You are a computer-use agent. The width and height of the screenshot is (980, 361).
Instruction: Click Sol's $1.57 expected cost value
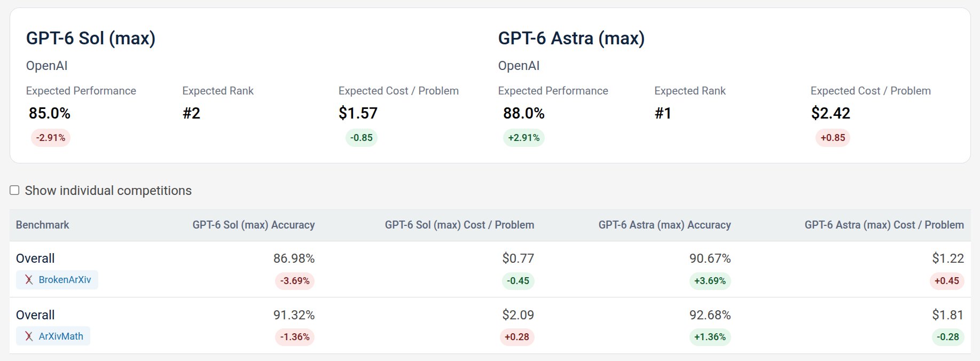point(358,113)
